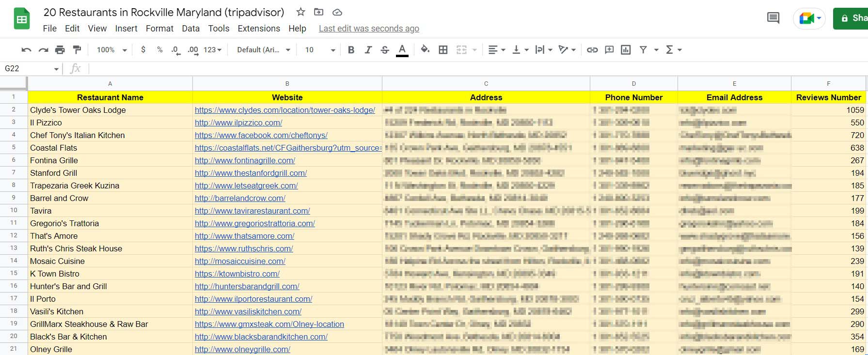This screenshot has width=868, height=355.
Task: Open comment history icon
Action: 773,18
